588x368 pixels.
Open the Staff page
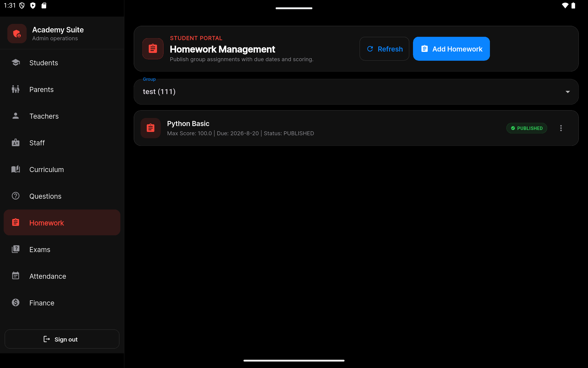pos(62,143)
